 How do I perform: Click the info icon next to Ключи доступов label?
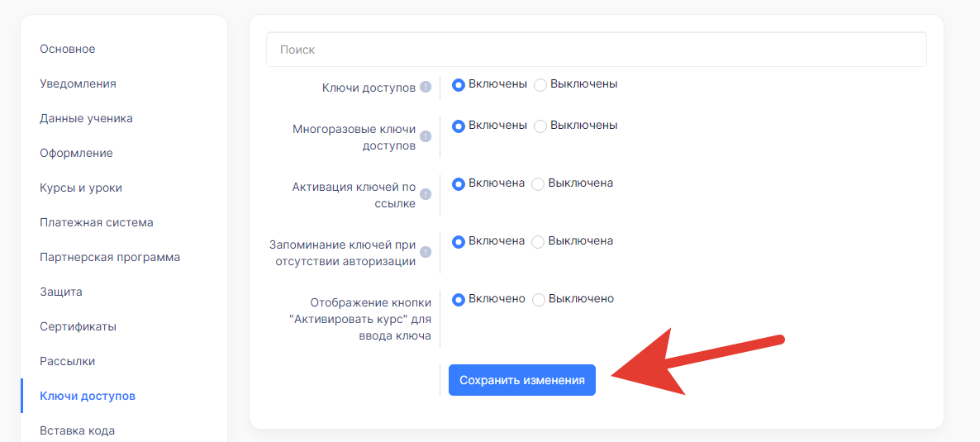[x=426, y=88]
